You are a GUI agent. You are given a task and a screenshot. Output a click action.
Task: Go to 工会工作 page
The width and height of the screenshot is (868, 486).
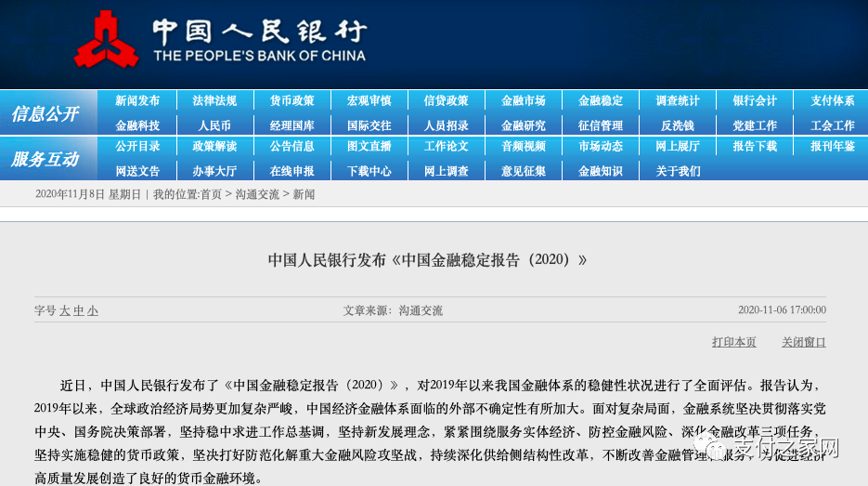click(x=833, y=125)
